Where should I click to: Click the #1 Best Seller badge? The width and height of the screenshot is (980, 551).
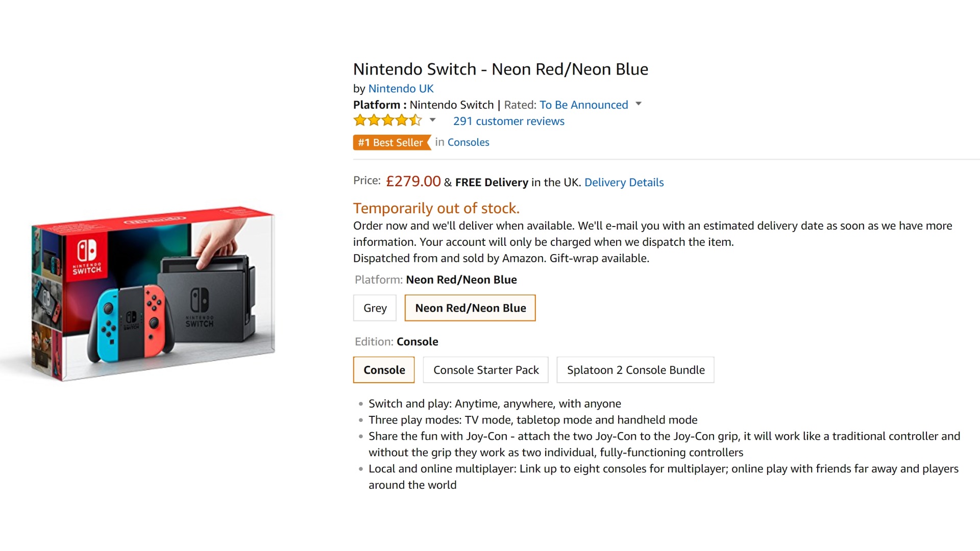coord(391,142)
